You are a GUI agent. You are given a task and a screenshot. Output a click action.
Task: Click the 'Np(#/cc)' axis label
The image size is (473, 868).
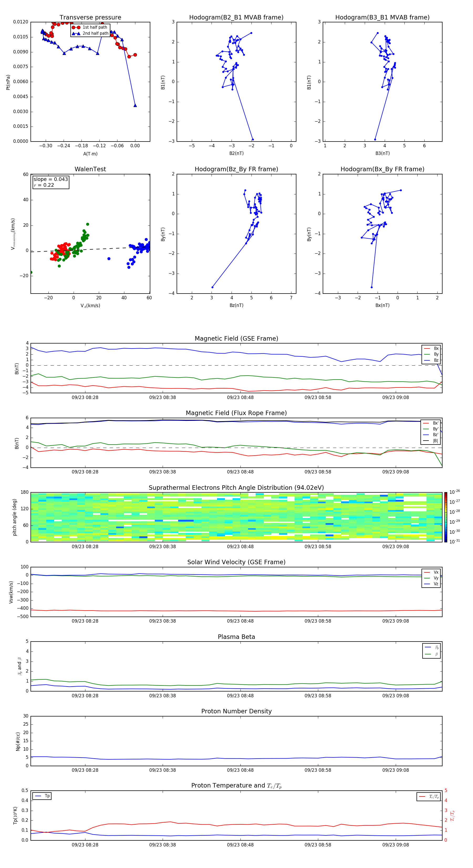[18, 742]
